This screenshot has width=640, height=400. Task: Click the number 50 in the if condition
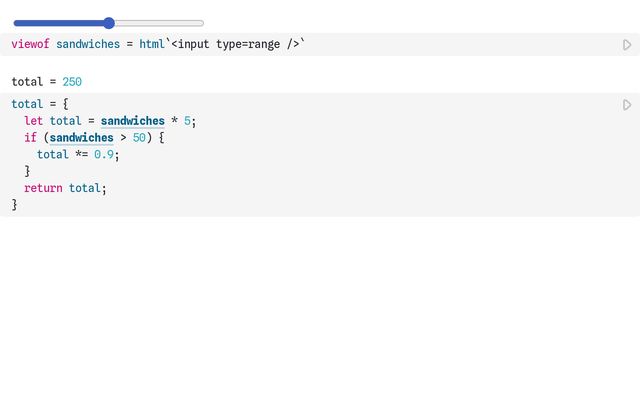pyautogui.click(x=139, y=138)
